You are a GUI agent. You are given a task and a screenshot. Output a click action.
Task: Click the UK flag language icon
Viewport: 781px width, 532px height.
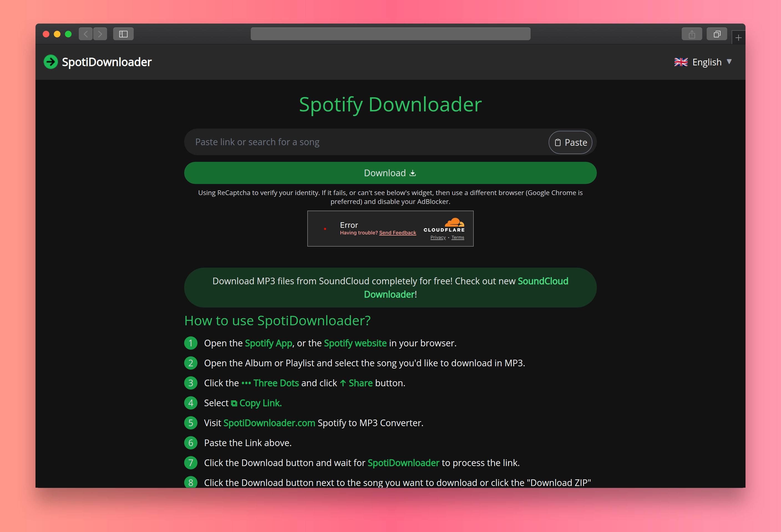pos(681,62)
